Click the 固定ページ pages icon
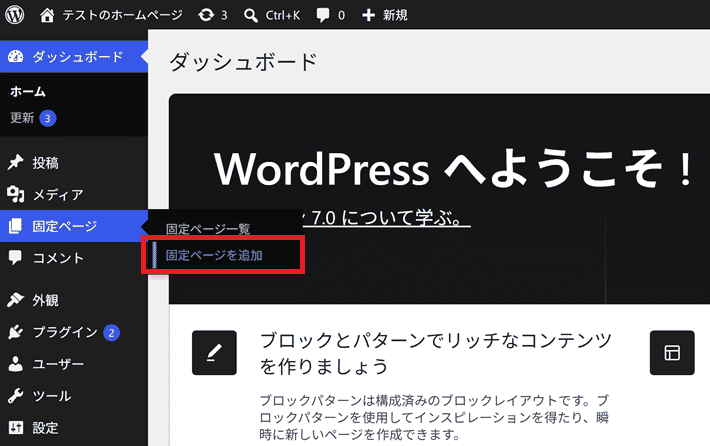The width and height of the screenshot is (710, 446). pos(15,226)
